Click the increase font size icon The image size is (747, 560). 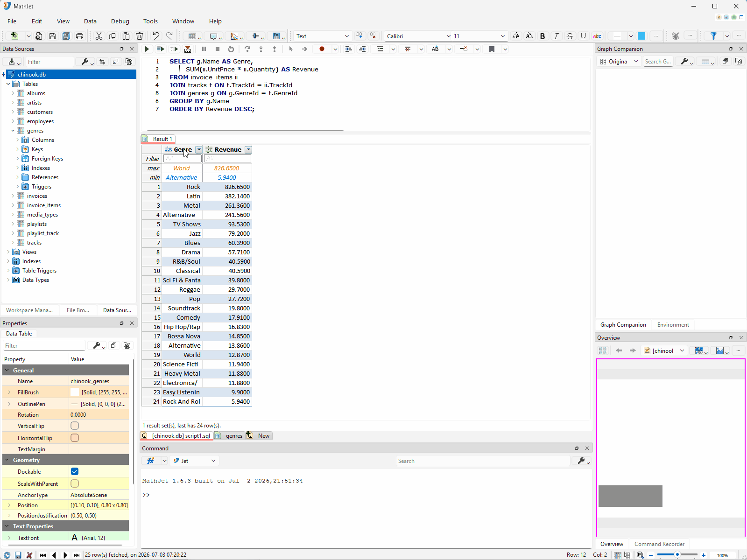516,36
